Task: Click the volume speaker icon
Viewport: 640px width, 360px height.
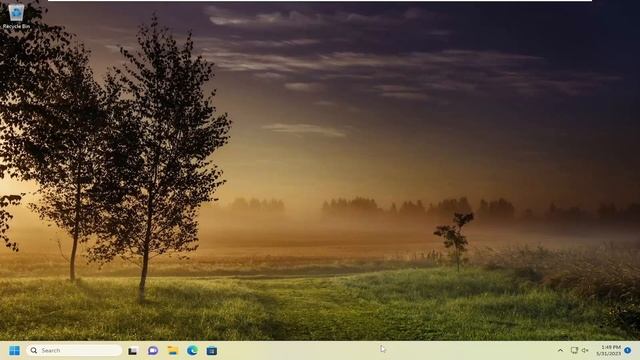Action: [x=585, y=350]
